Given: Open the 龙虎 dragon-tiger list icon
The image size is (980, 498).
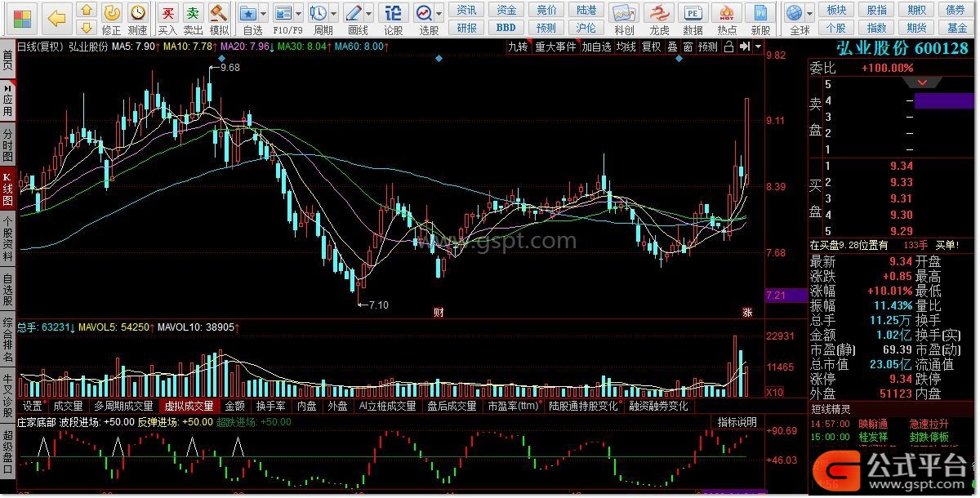Looking at the screenshot, I should pos(659,19).
